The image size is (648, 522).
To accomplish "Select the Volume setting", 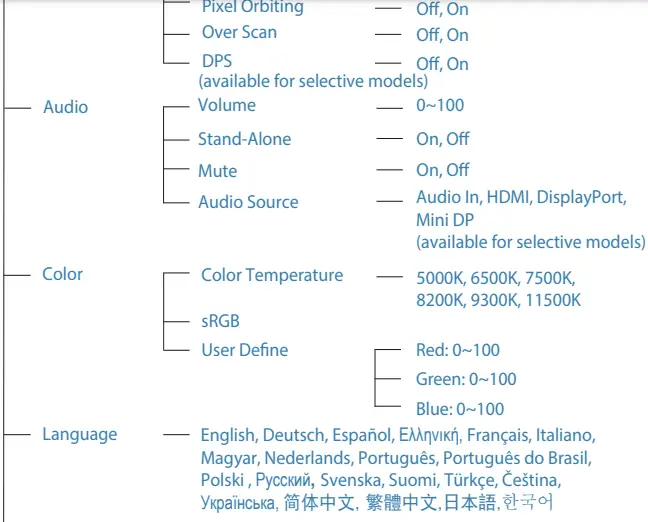I will click(x=226, y=105).
